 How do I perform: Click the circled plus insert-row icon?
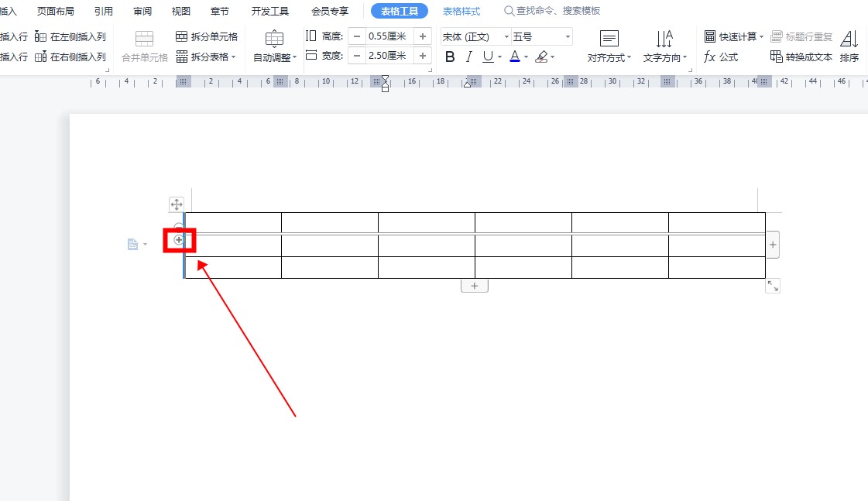(179, 240)
